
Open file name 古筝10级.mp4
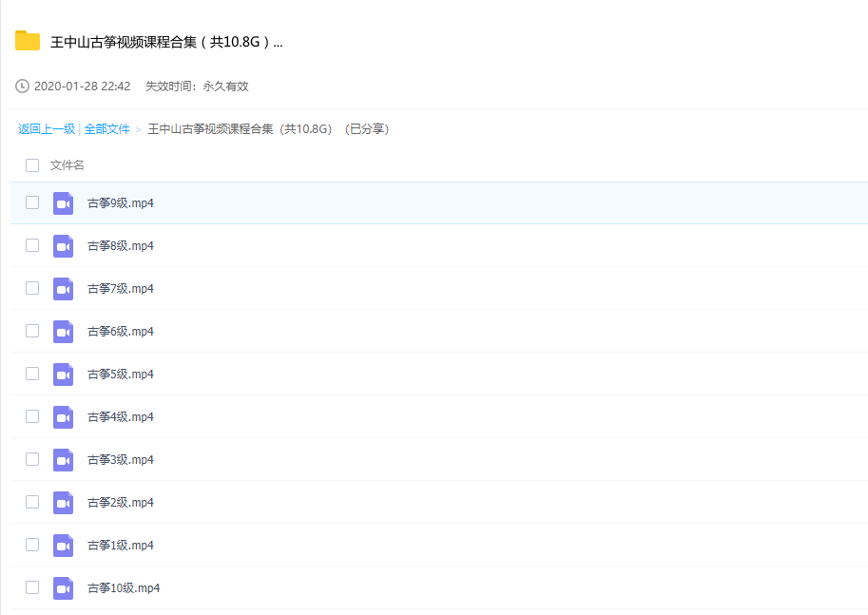(124, 587)
